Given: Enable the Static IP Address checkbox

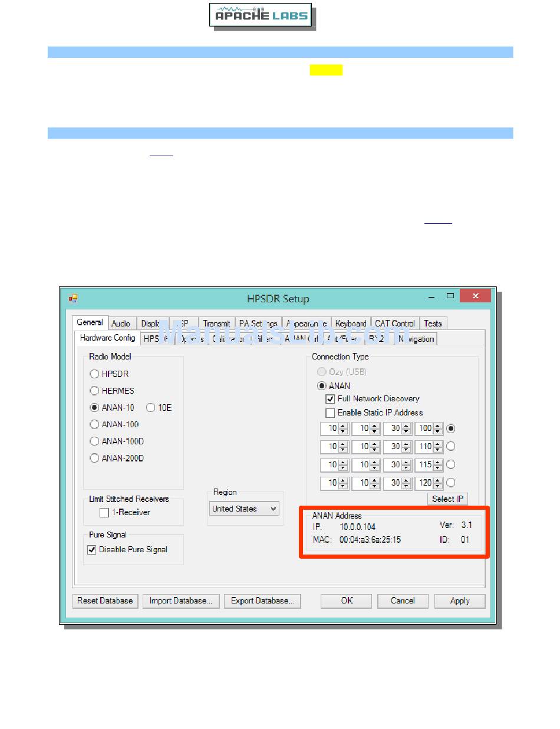Looking at the screenshot, I should [330, 413].
